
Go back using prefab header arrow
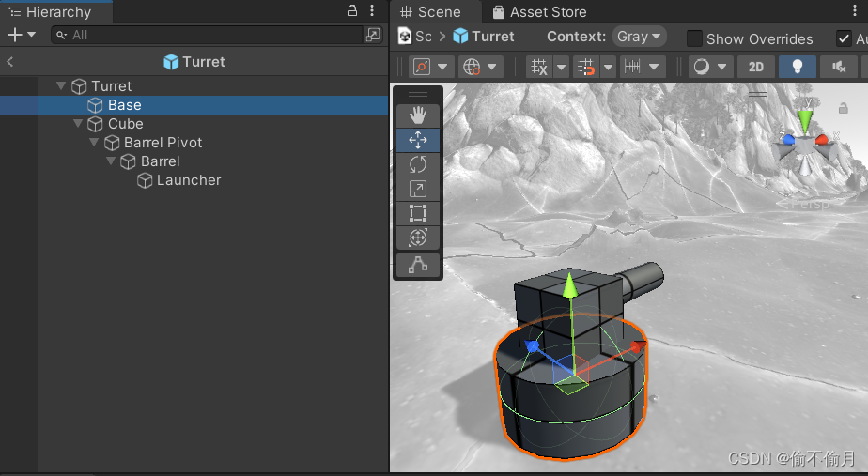coord(9,62)
